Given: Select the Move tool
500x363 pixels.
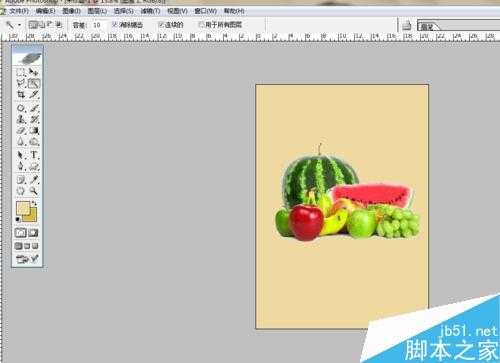Looking at the screenshot, I should (x=34, y=72).
